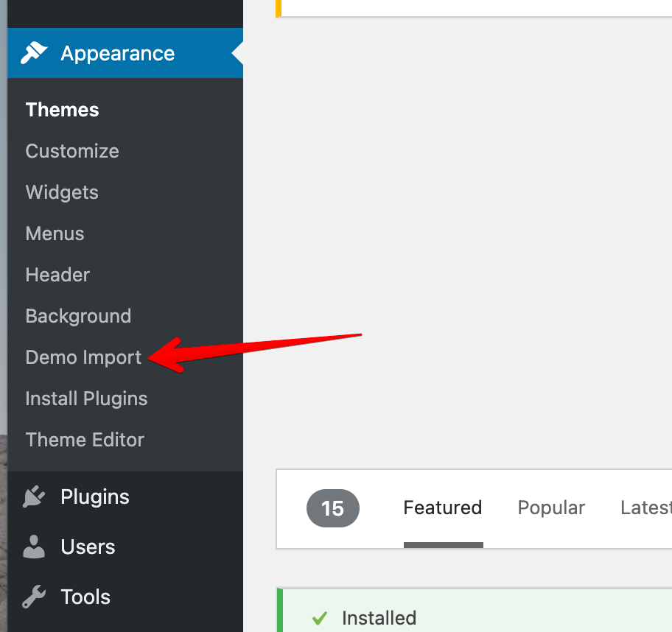The width and height of the screenshot is (672, 632).
Task: Launch the Theme Editor submenu item
Action: coord(85,440)
